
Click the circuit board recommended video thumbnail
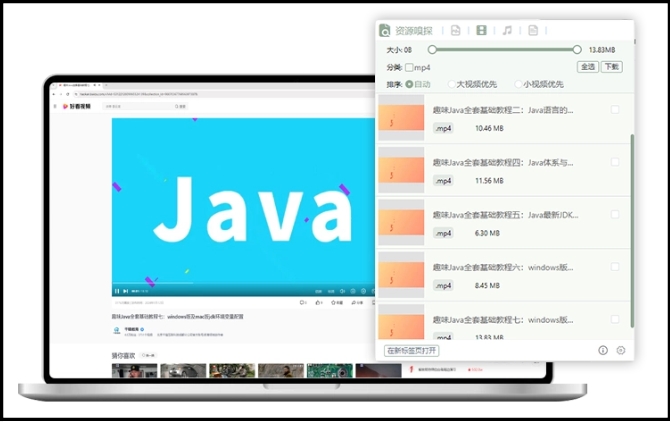pyautogui.click(x=329, y=371)
